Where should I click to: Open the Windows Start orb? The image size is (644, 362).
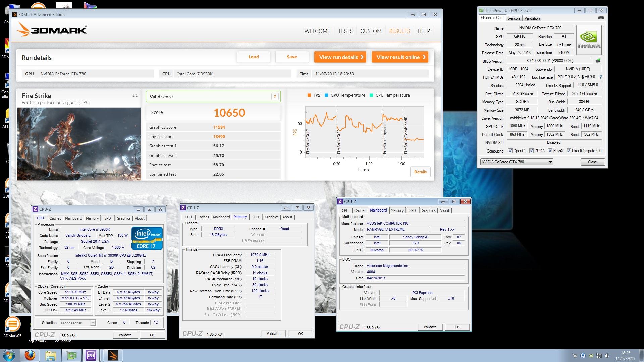tap(9, 355)
